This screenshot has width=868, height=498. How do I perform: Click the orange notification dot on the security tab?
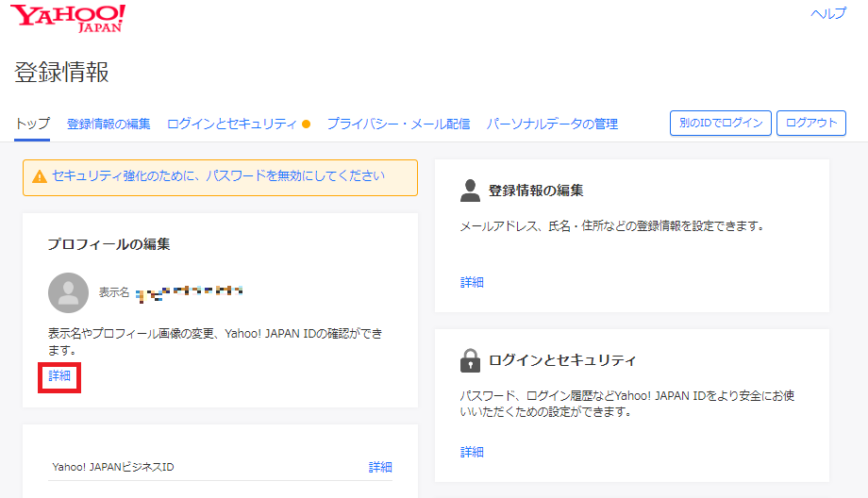tap(306, 124)
